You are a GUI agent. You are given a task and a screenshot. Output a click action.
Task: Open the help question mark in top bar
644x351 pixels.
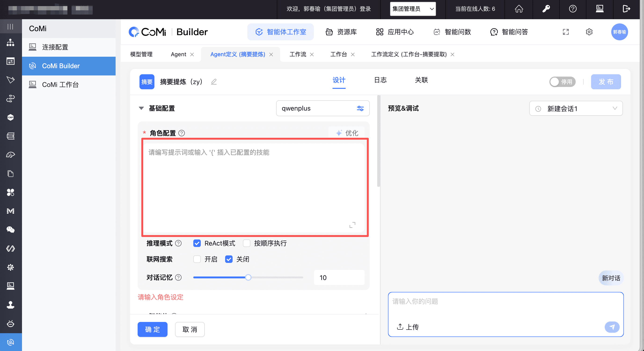(x=573, y=9)
